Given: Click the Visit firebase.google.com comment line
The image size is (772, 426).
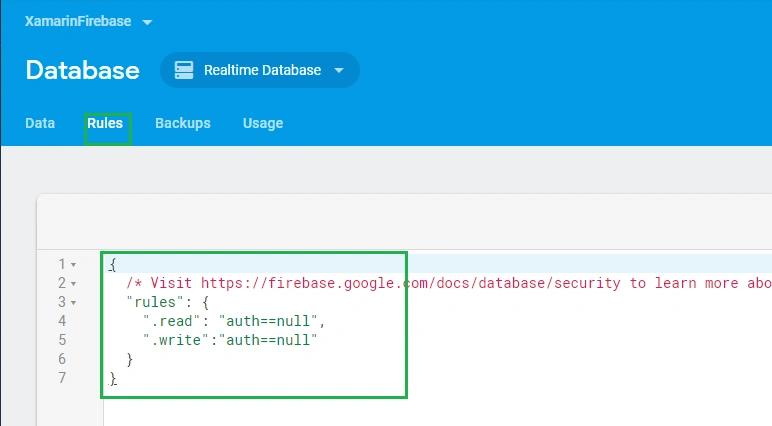Looking at the screenshot, I should [448, 283].
